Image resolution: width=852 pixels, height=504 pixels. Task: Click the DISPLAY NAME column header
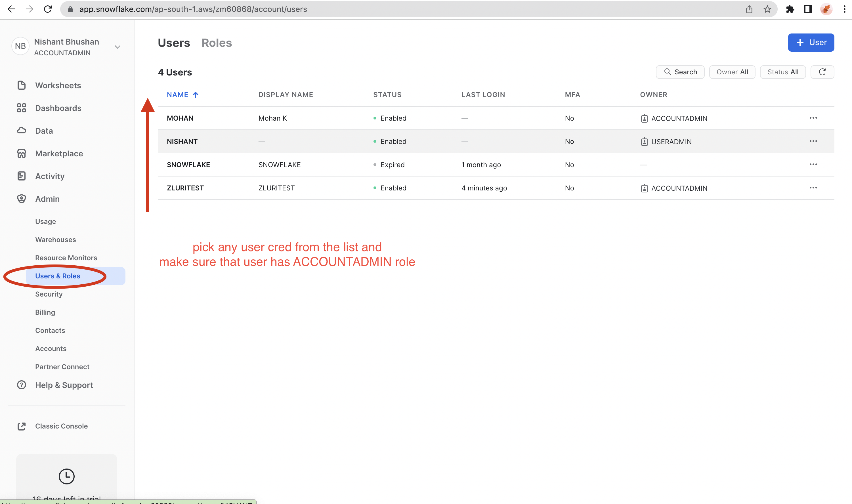pos(286,94)
